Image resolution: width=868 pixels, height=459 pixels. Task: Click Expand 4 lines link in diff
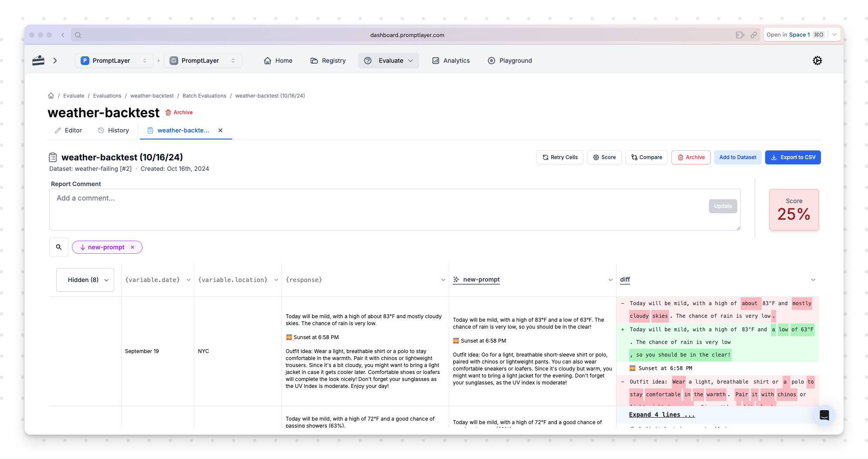pos(661,415)
